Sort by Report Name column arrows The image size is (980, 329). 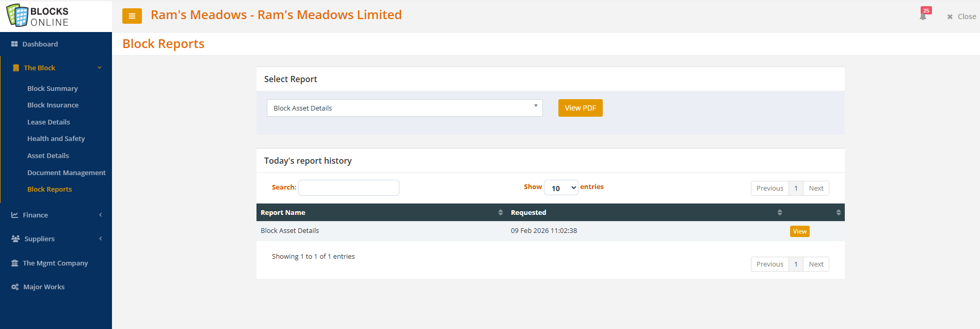500,212
